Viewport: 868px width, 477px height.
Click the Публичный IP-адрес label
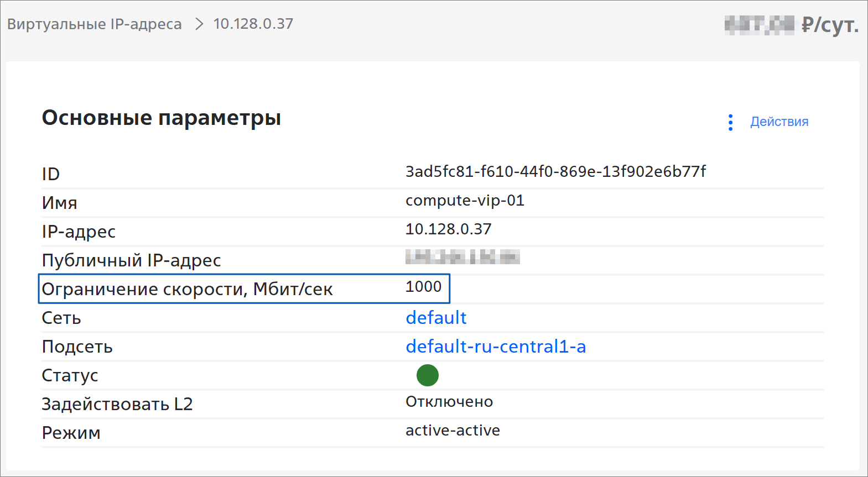click(x=132, y=260)
